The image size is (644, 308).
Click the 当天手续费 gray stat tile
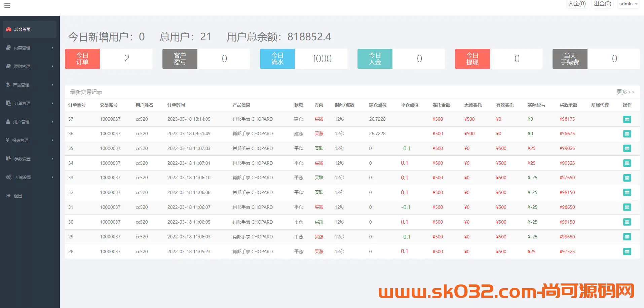(570, 59)
